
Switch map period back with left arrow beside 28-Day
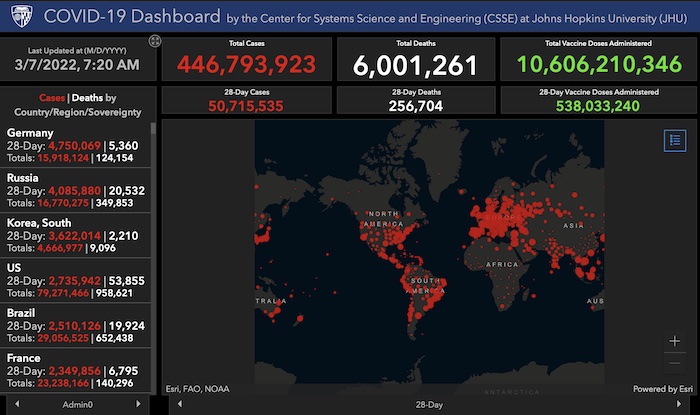[179, 404]
